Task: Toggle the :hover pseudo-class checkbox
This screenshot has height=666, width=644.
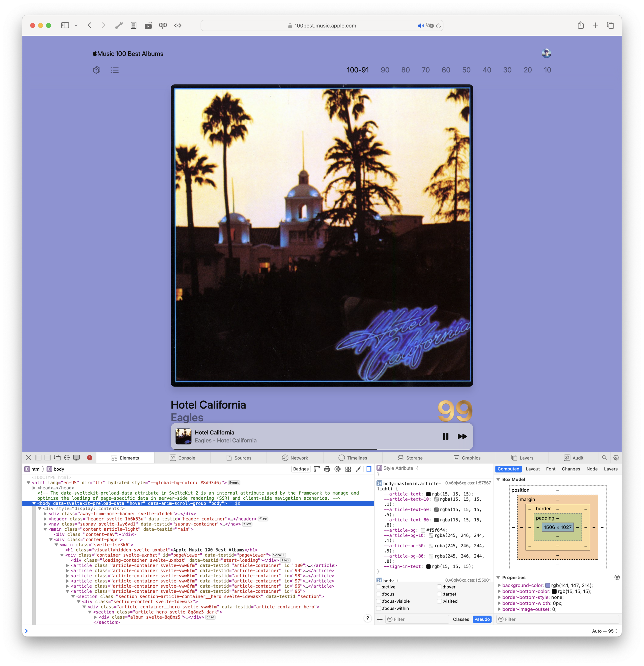Action: 439,587
